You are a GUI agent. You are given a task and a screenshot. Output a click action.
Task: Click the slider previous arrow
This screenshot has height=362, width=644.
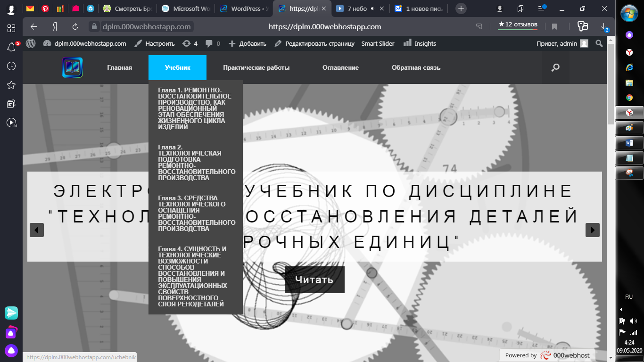(x=37, y=230)
